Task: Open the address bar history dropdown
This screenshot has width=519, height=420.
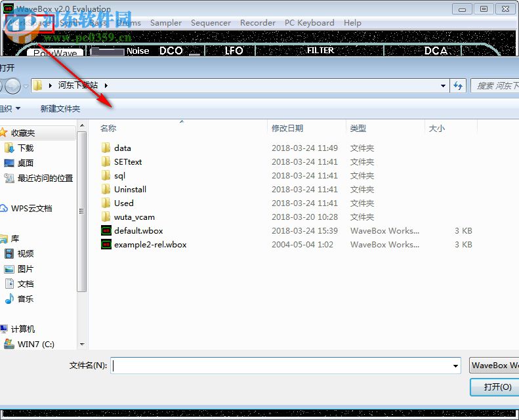Action: 443,86
